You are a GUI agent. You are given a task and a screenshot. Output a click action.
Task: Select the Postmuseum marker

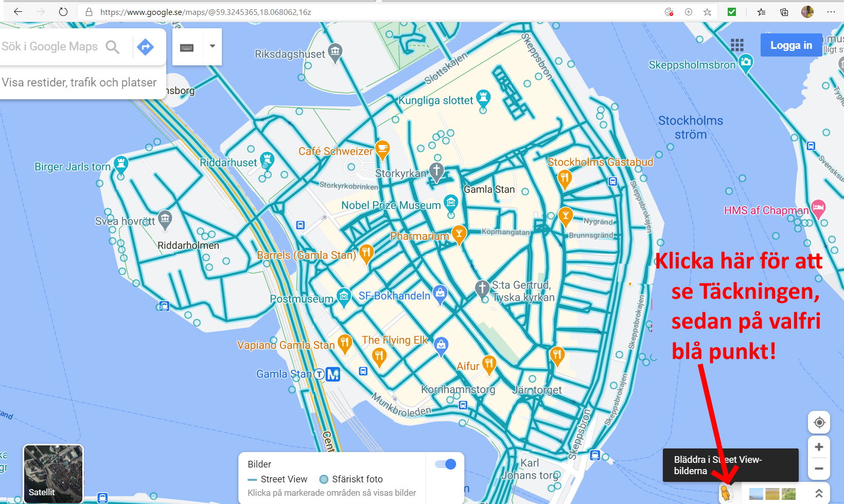(343, 298)
